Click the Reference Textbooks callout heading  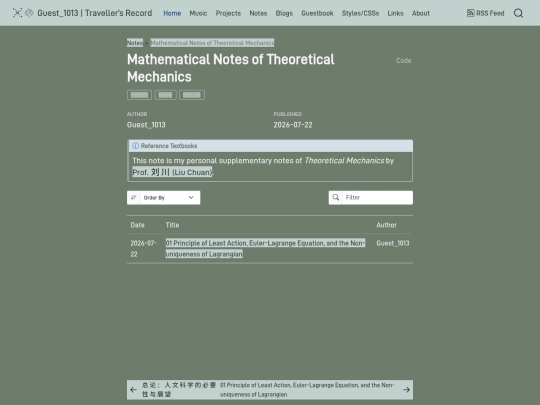coord(169,146)
